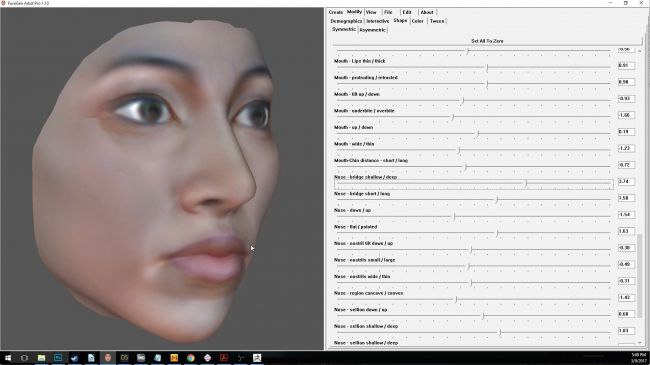The height and width of the screenshot is (365, 650).
Task: Open Task View from the taskbar
Action: click(x=24, y=358)
